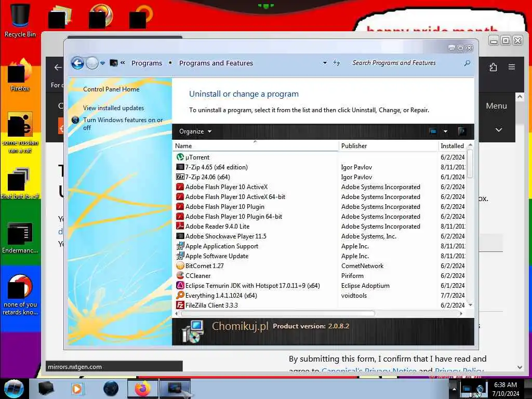
Task: Expand the address bar history dropdown
Action: pos(325,63)
